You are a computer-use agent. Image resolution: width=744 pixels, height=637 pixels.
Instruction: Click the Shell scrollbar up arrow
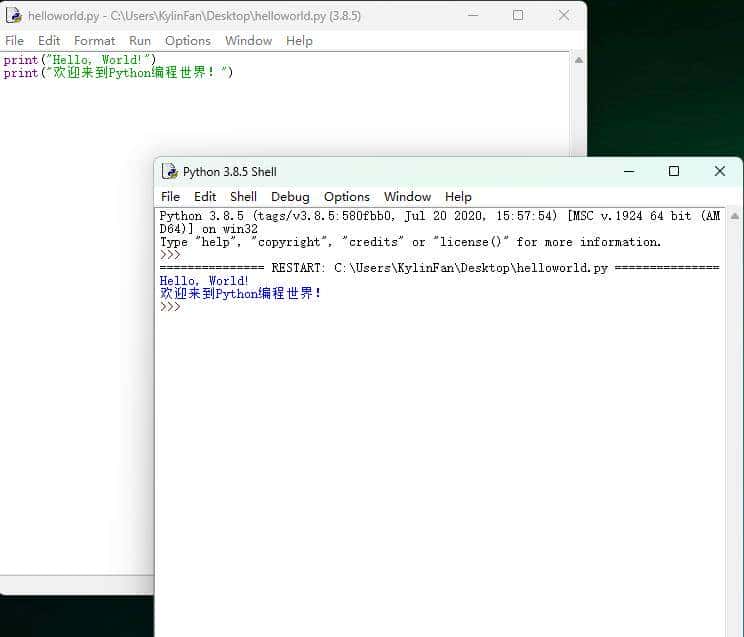(735, 216)
